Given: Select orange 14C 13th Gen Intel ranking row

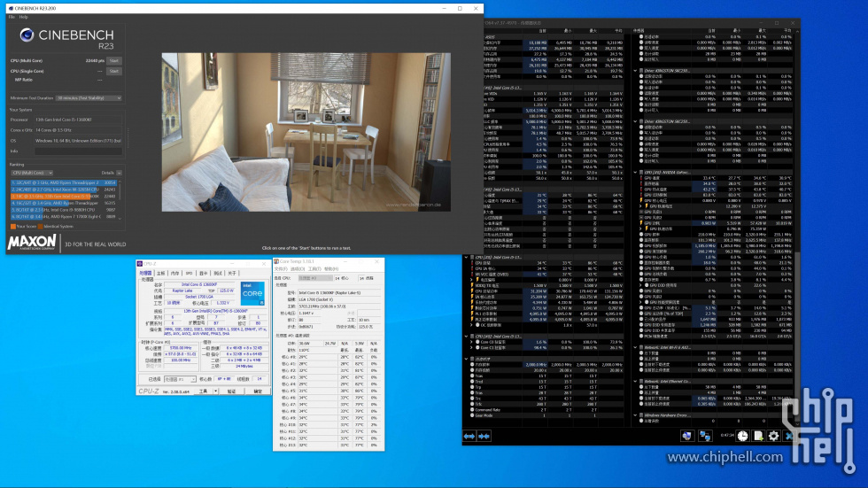Looking at the screenshot, I should 63,197.
